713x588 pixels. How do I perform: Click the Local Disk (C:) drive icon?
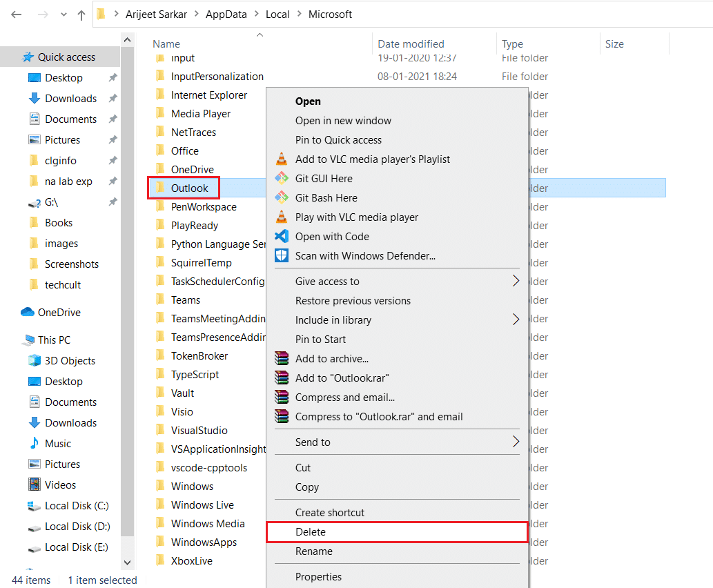[34, 506]
